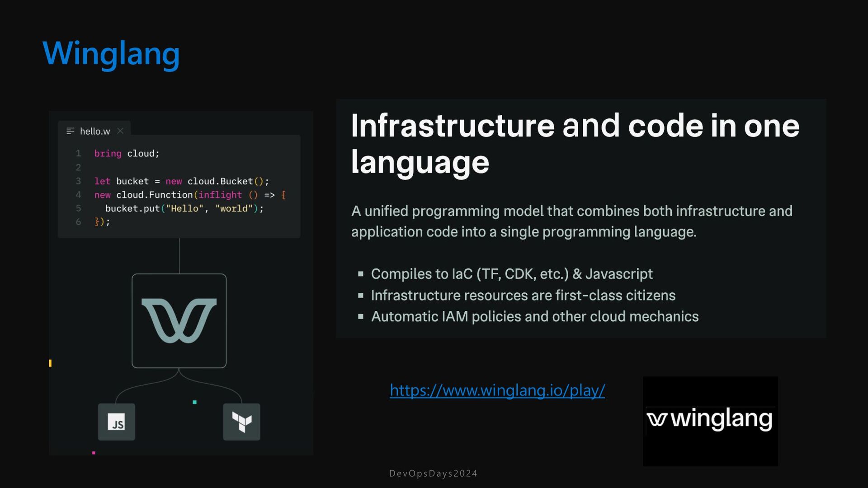Viewport: 868px width, 488px height.
Task: Click the DevOpsDays2024 footer text
Action: point(434,474)
